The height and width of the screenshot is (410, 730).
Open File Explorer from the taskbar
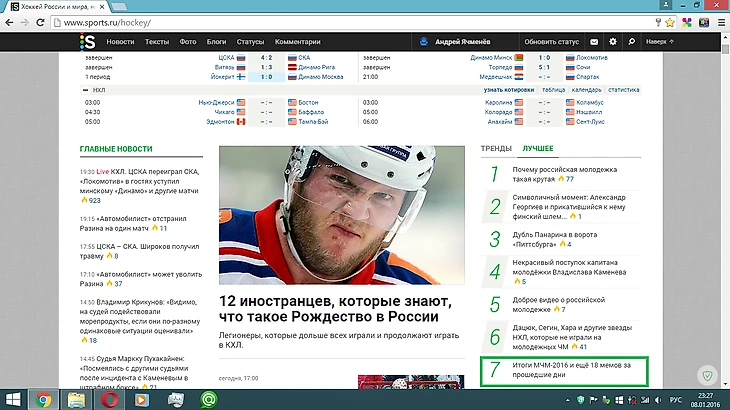(76, 399)
